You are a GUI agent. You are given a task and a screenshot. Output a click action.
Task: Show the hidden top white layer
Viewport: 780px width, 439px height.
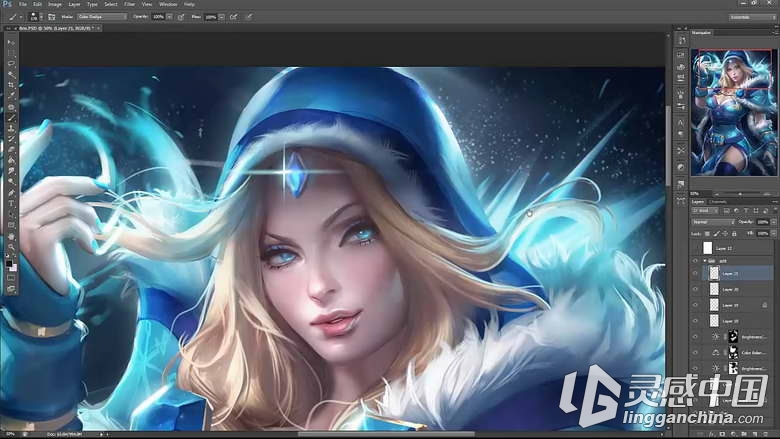(695, 248)
